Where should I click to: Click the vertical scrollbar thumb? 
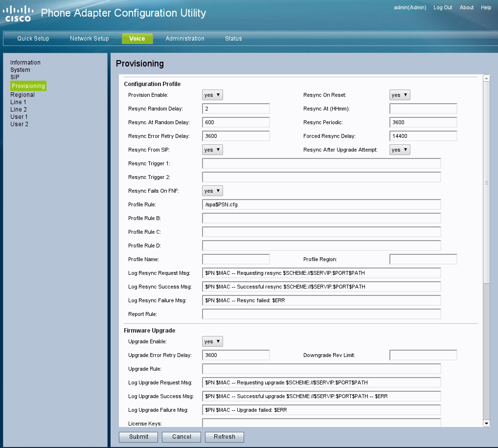point(486,182)
